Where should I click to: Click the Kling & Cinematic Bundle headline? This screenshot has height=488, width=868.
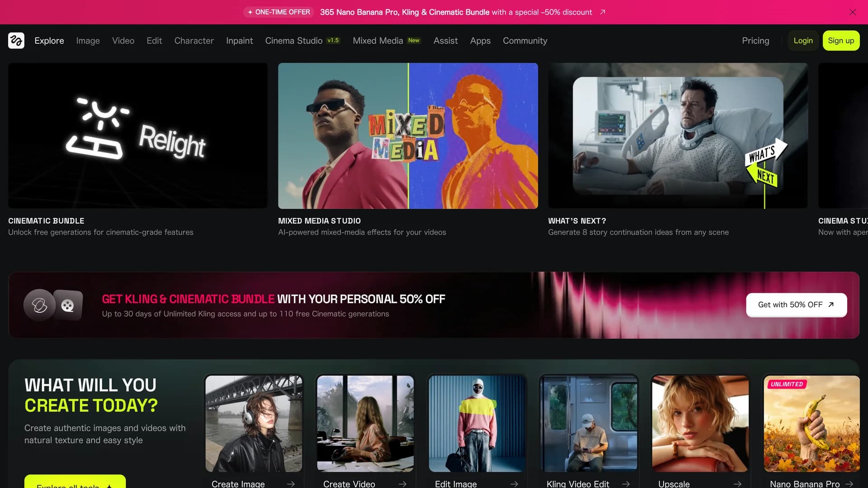point(274,299)
